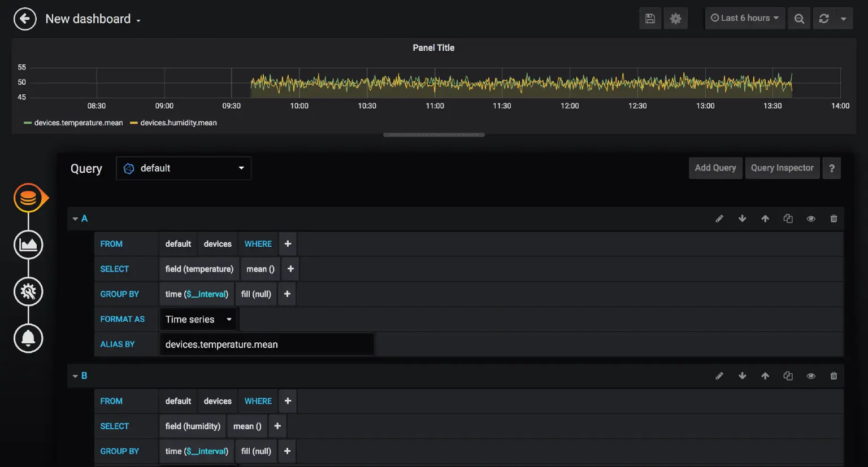Open the Visualization tab in sidebar
Screen dimensions: 868x467
[x=28, y=245]
